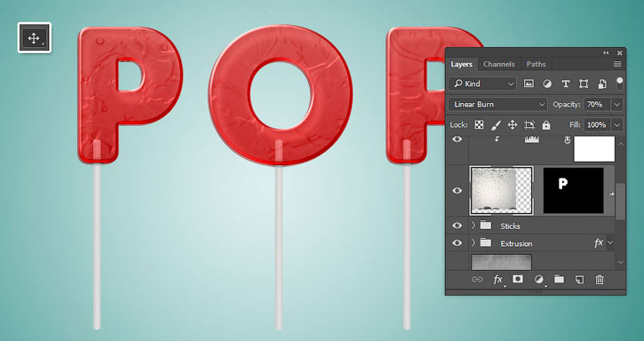Toggle the layer filtering switch on/off
The image size is (644, 341).
[619, 83]
